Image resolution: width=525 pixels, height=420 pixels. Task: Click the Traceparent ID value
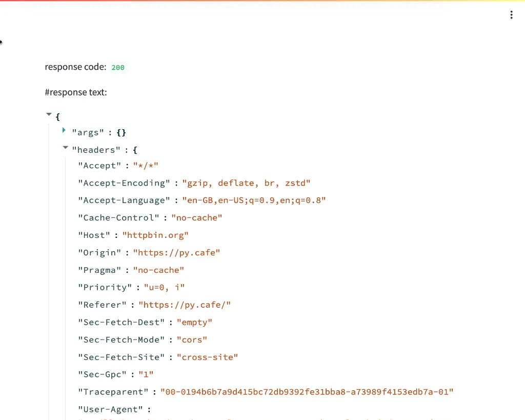tap(307, 392)
